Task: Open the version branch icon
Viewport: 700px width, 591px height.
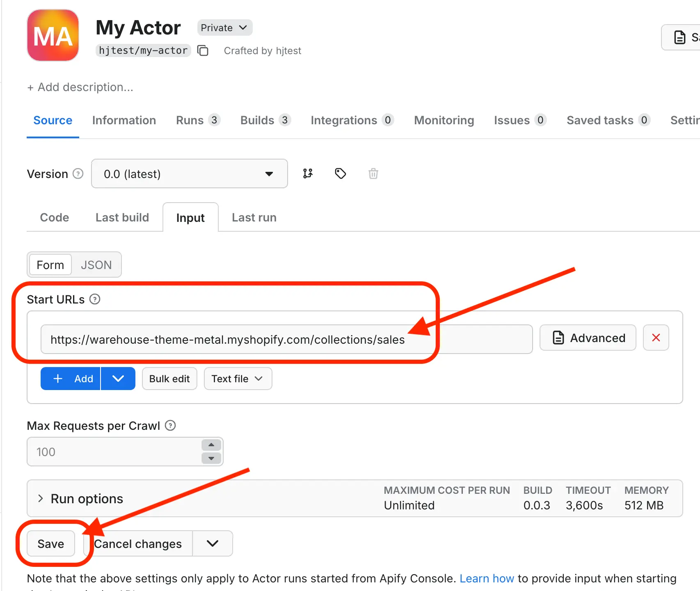Action: [308, 173]
